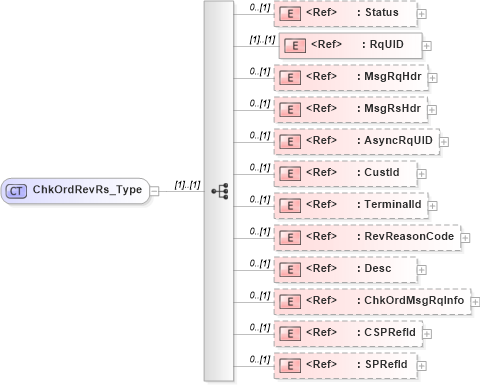Click the E icon of CSPRefId element
This screenshot has width=480, height=385.
[290, 334]
